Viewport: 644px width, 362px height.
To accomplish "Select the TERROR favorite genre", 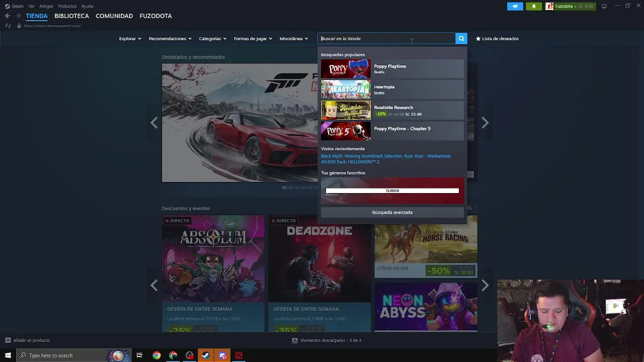I will (x=392, y=191).
